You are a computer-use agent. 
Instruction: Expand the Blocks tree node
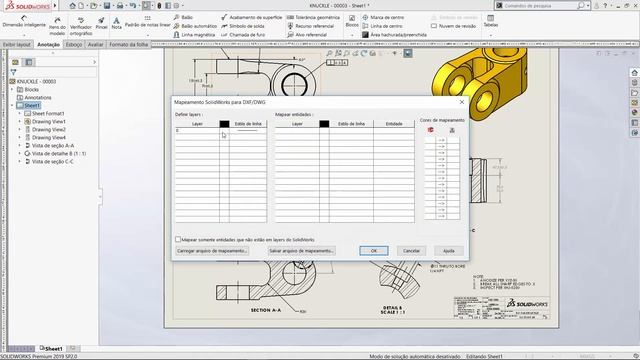coord(12,89)
